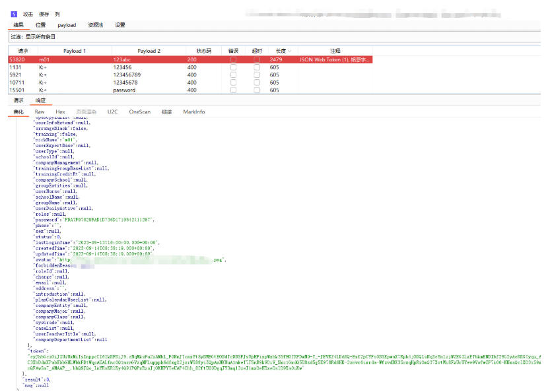
Task: Click the "nickName" line in response
Action: pos(55,140)
